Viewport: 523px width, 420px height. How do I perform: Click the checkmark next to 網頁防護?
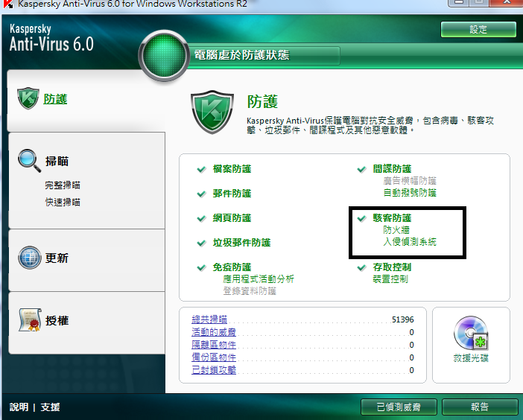click(201, 219)
